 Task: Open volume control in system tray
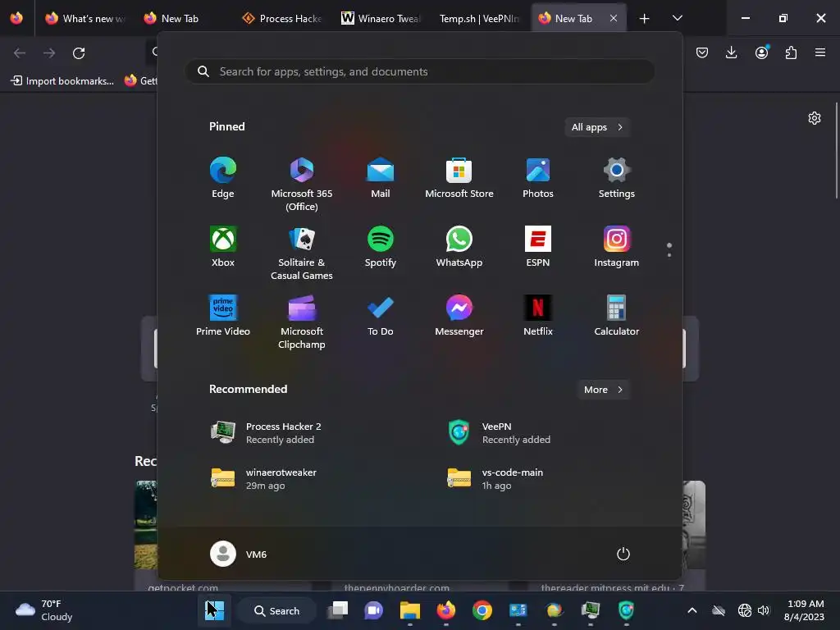pyautogui.click(x=764, y=610)
